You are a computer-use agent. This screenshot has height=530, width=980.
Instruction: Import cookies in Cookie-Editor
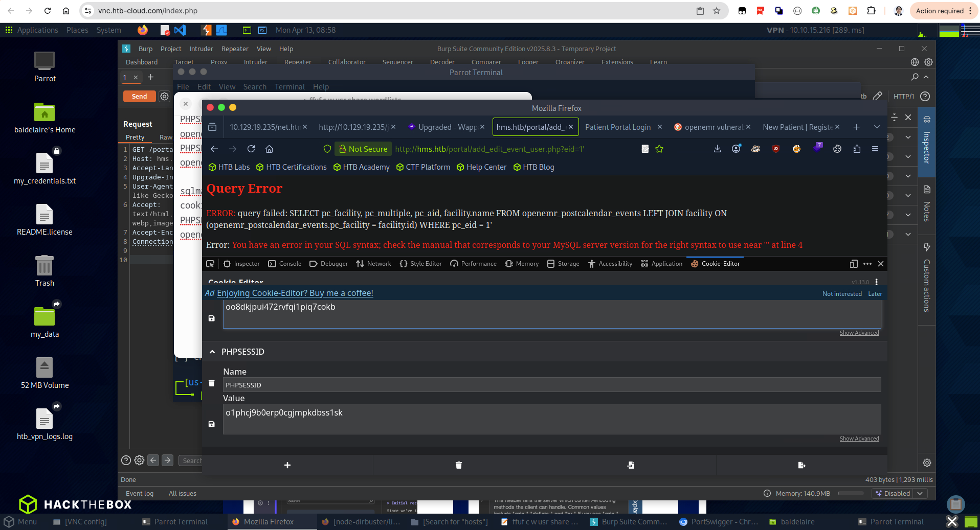pos(631,465)
